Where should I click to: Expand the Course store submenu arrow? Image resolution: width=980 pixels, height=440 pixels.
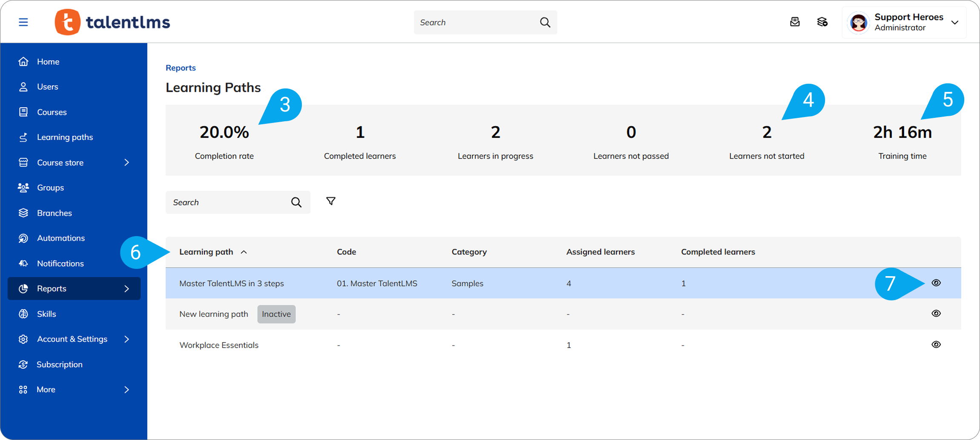pos(126,163)
